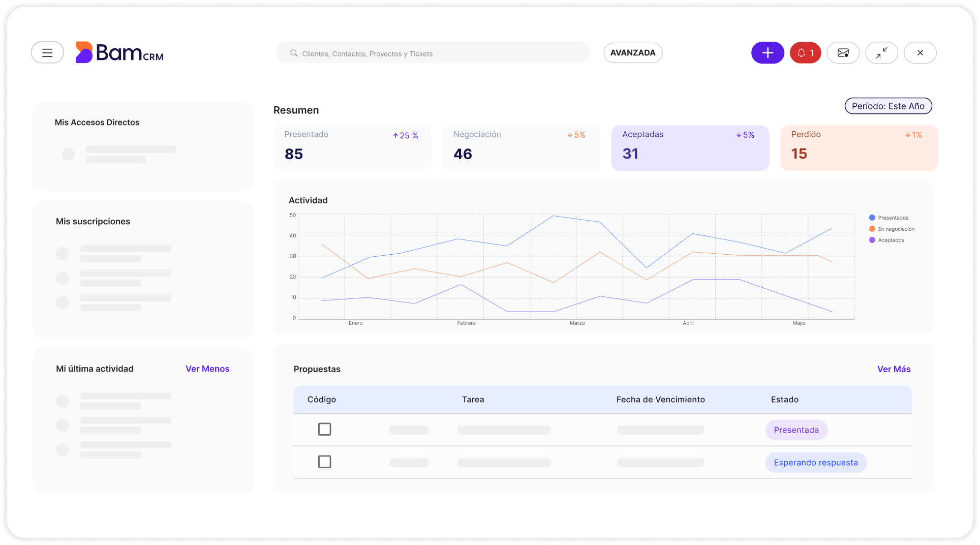This screenshot has height=545, width=980.
Task: Collapse view using the shrink arrows icon
Action: point(882,52)
